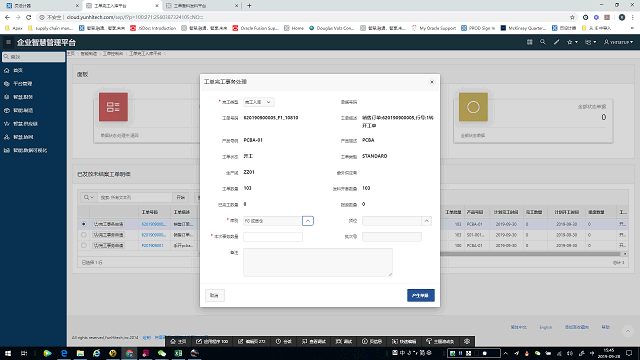
Task: Open the JSDoc Introduction bookmark
Action: [x=153, y=28]
